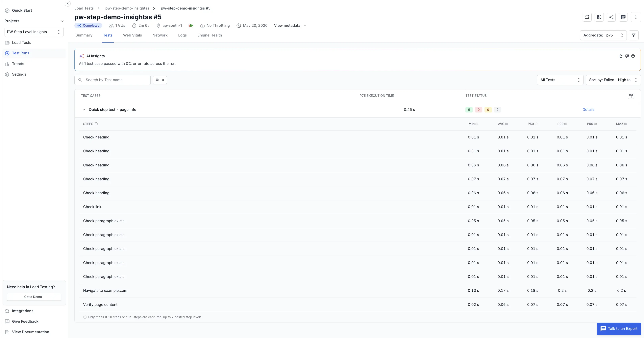The image size is (644, 338).
Task: Click the P90 column info icon
Action: [566, 124]
